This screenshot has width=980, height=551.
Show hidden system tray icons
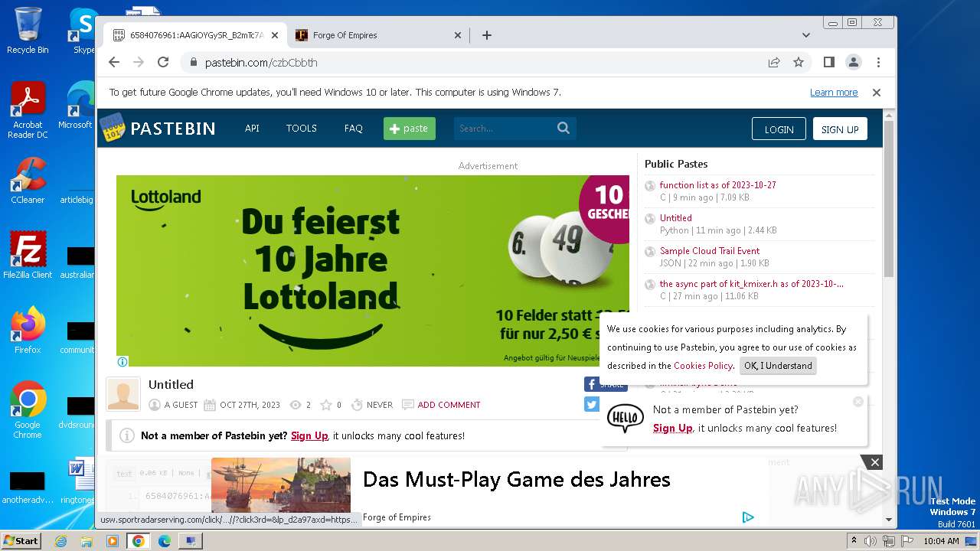(x=854, y=541)
